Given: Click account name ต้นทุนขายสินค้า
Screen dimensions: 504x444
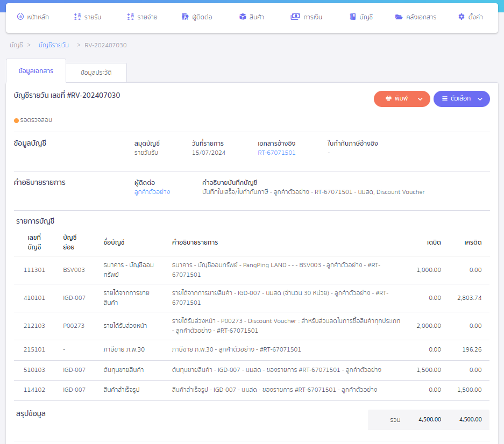Looking at the screenshot, I should click(x=123, y=370).
